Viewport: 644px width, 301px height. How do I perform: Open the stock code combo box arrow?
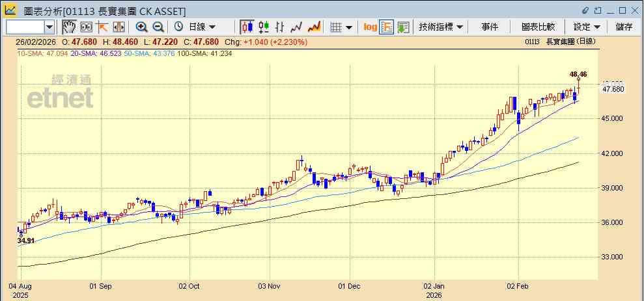49,27
